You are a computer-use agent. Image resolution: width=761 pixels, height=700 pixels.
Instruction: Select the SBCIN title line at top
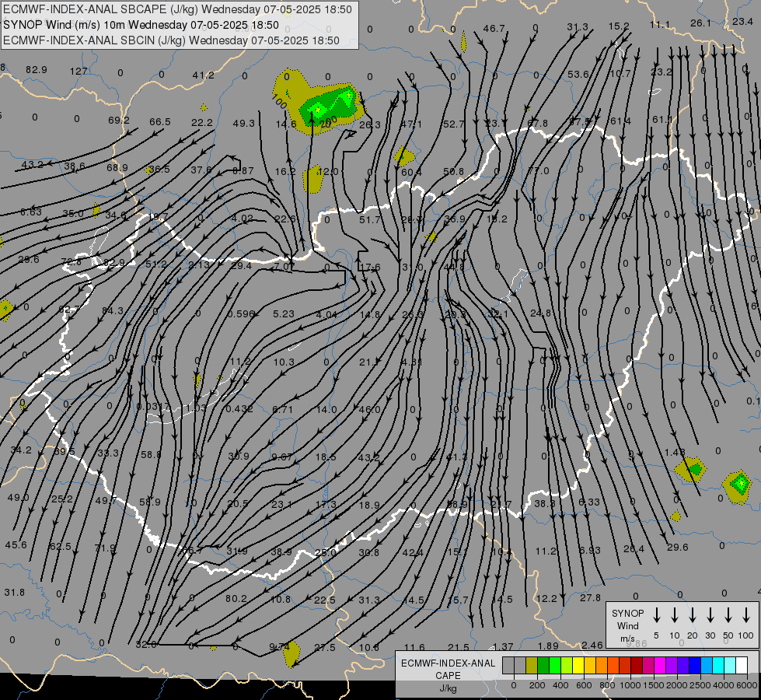click(x=171, y=40)
